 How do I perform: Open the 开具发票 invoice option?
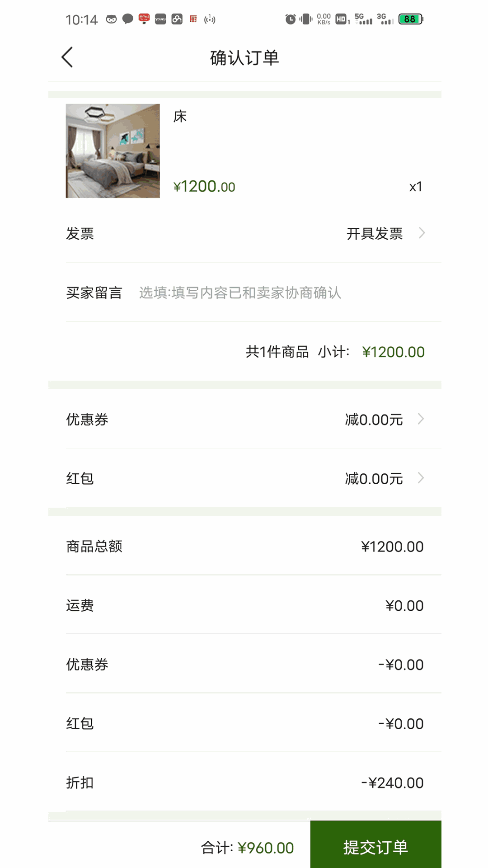coord(375,234)
